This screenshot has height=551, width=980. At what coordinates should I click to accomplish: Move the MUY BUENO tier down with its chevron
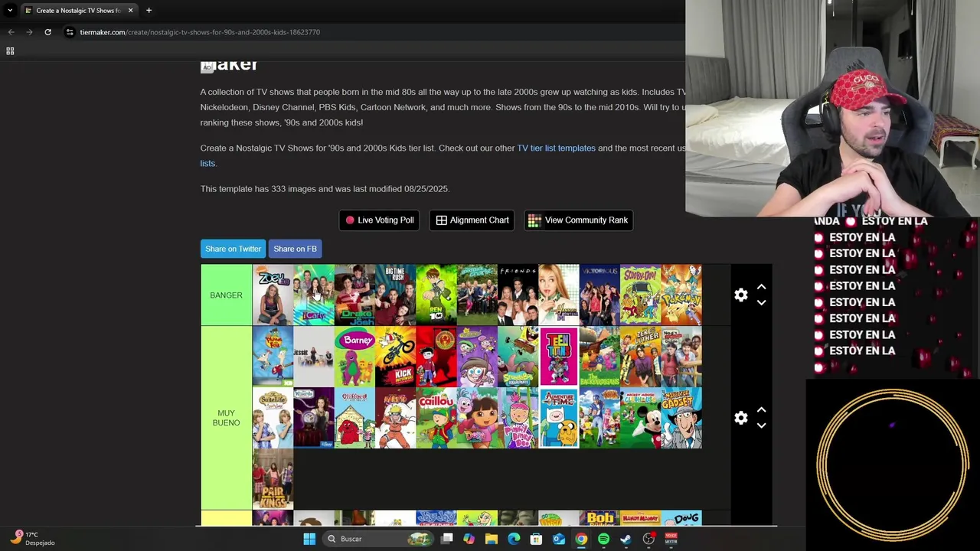[x=761, y=425]
